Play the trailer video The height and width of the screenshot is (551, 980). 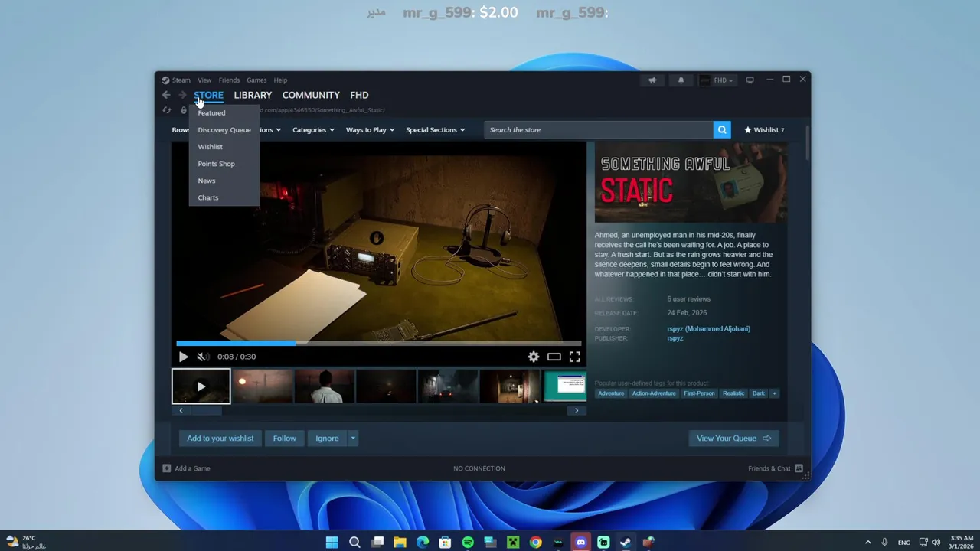tap(183, 357)
